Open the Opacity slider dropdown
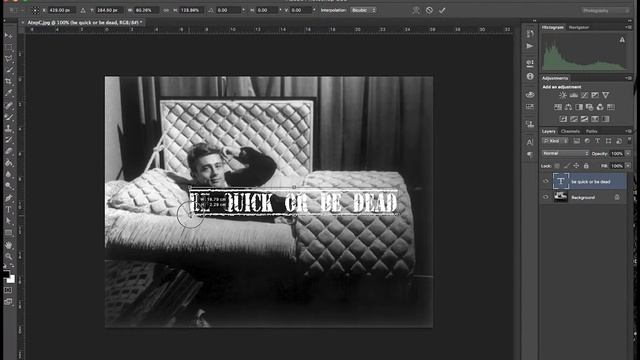 click(628, 153)
